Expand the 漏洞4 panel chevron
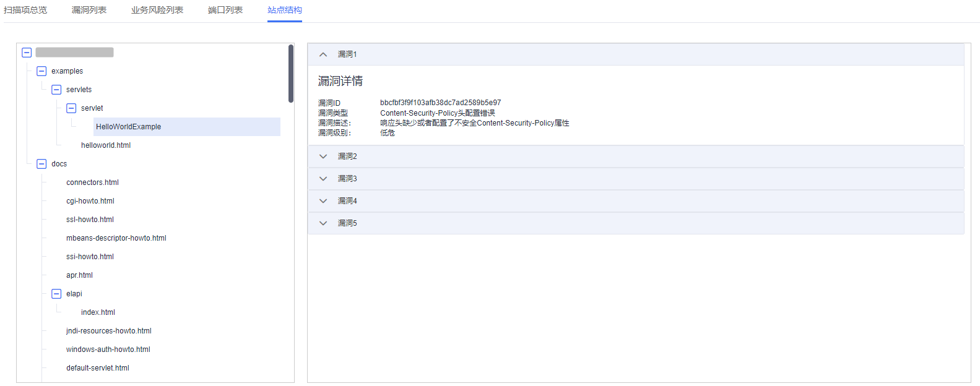Viewport: 980px width, 386px height. [x=323, y=201]
